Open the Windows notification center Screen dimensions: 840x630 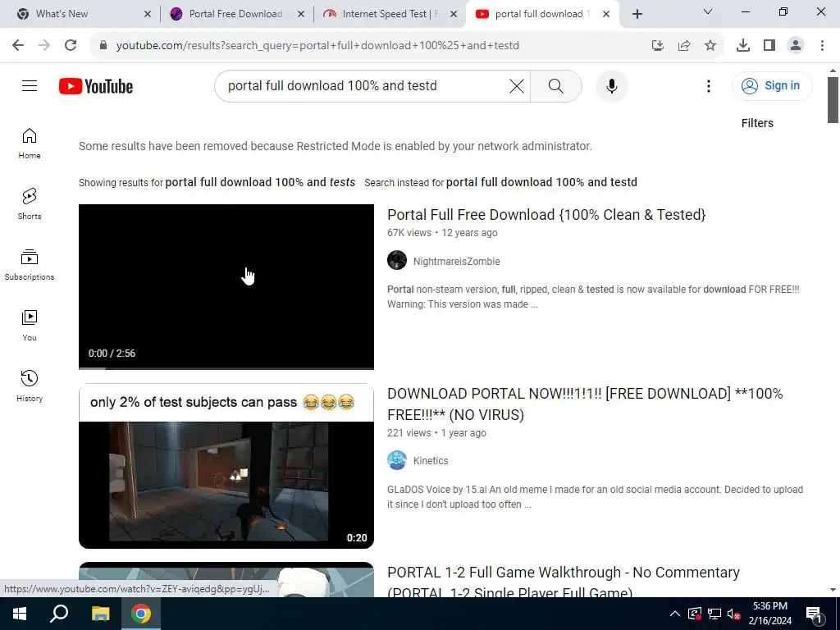[x=813, y=614]
